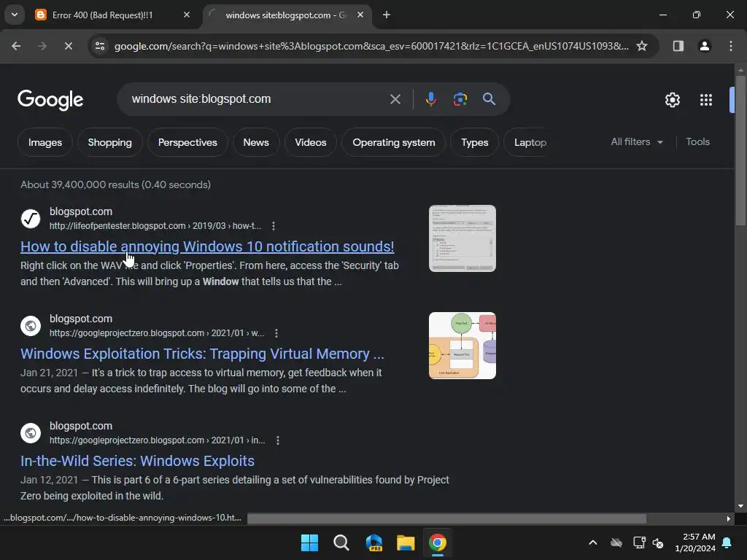The image size is (747, 560).
Task: Open OneDrive cloud tray icon
Action: [x=616, y=542]
